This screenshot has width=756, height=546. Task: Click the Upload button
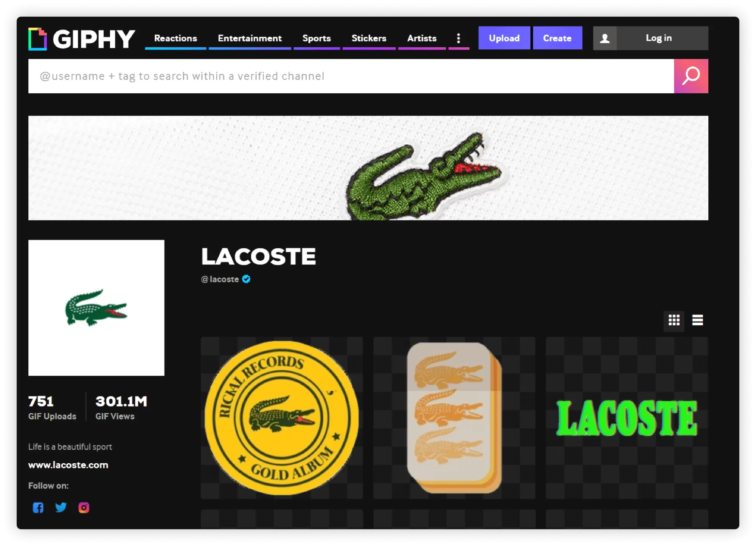(503, 38)
